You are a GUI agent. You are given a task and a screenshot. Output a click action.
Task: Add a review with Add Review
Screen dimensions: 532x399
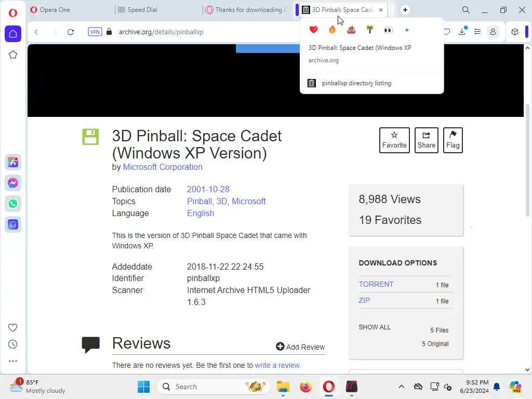[300, 347]
